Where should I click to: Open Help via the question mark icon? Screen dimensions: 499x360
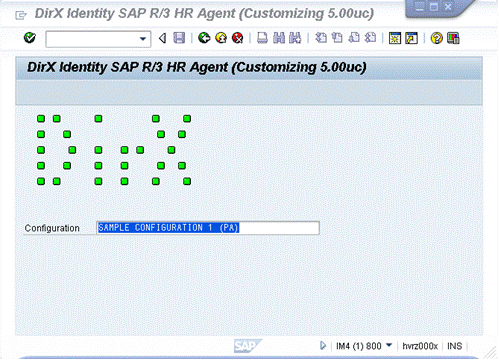click(437, 38)
